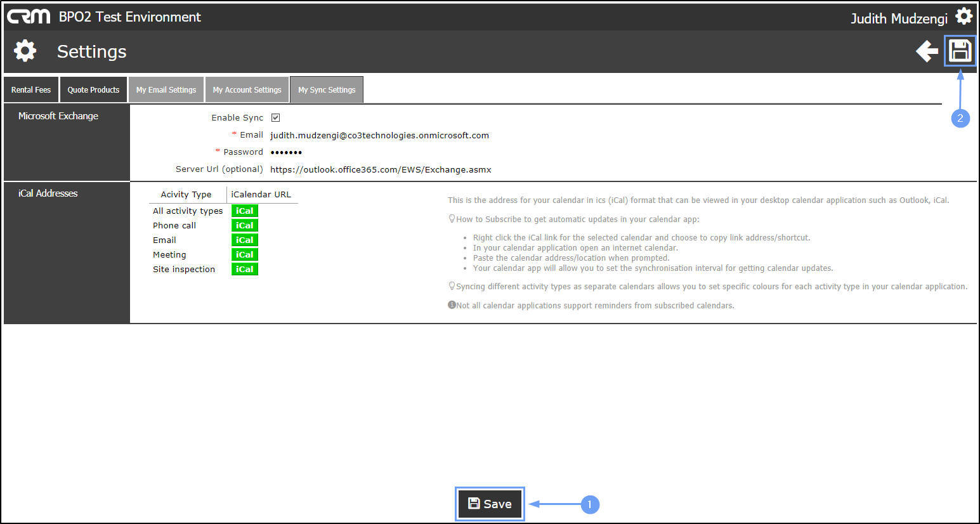Click the iCal link for Email activity
980x524 pixels.
coord(245,240)
